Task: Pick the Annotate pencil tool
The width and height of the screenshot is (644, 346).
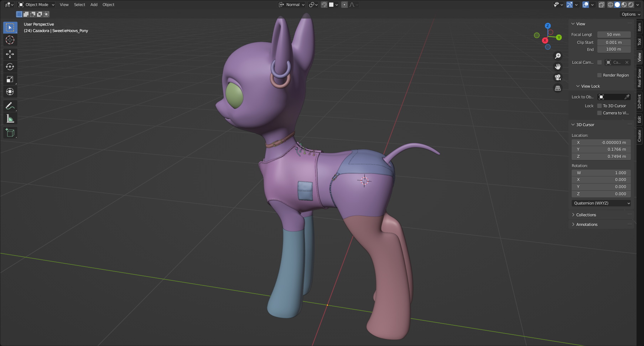Action: (10, 106)
